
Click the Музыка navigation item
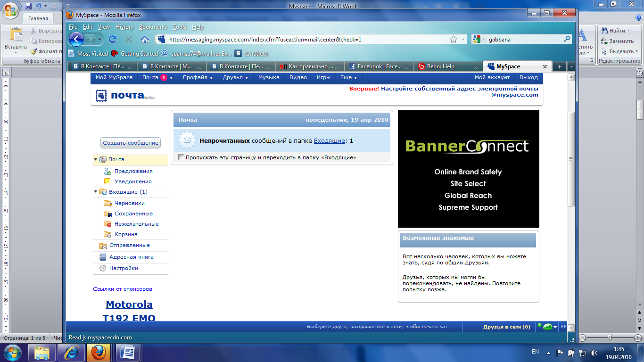pos(269,77)
